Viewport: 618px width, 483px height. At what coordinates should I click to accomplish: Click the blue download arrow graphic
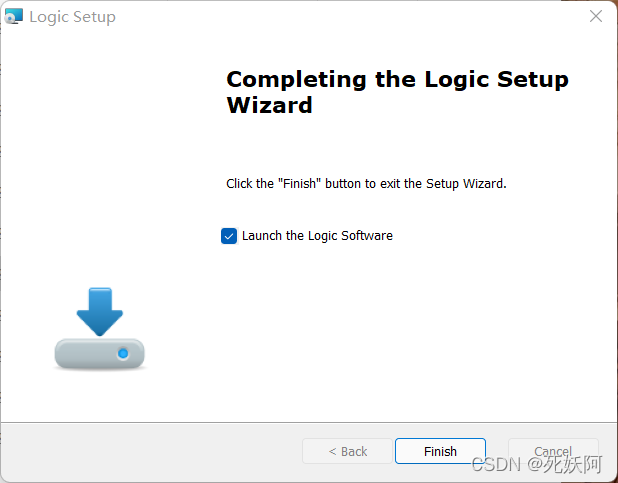click(x=99, y=311)
